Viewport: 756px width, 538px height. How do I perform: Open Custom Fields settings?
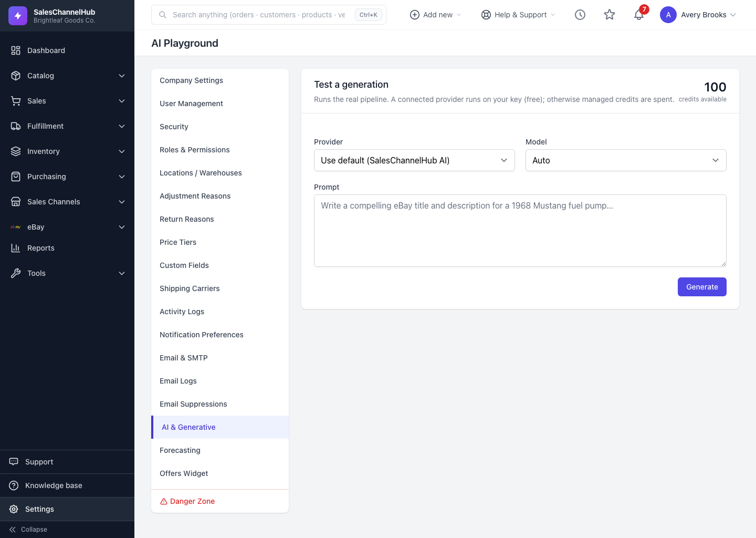(220, 265)
